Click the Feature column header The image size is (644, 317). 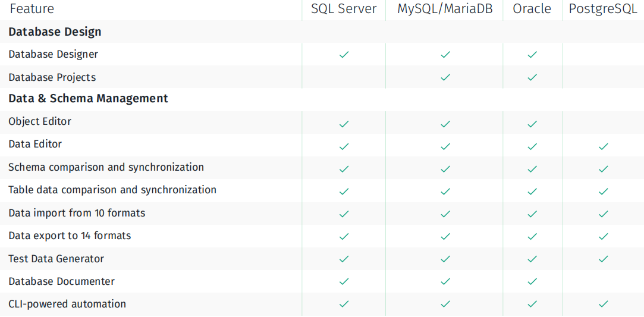point(32,9)
